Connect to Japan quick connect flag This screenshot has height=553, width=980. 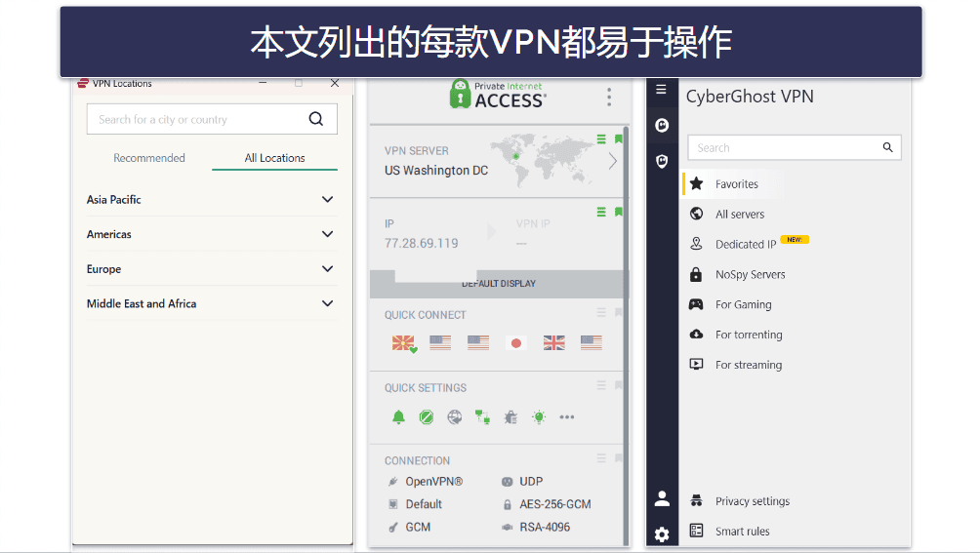[x=516, y=342]
